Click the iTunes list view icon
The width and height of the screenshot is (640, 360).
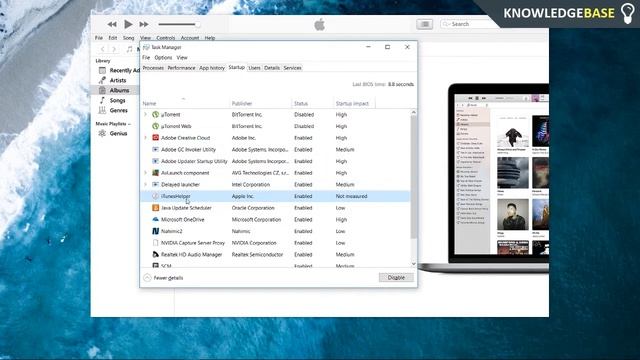tap(424, 24)
